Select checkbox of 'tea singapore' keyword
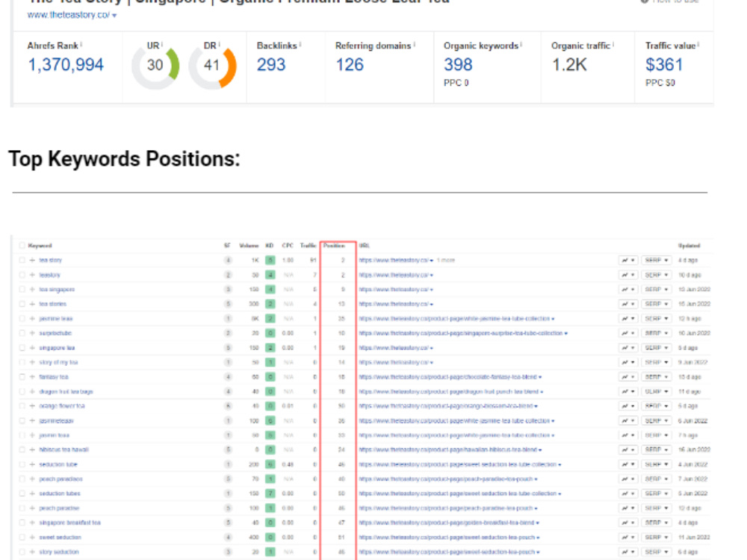This screenshot has height=560, width=747. (22, 290)
